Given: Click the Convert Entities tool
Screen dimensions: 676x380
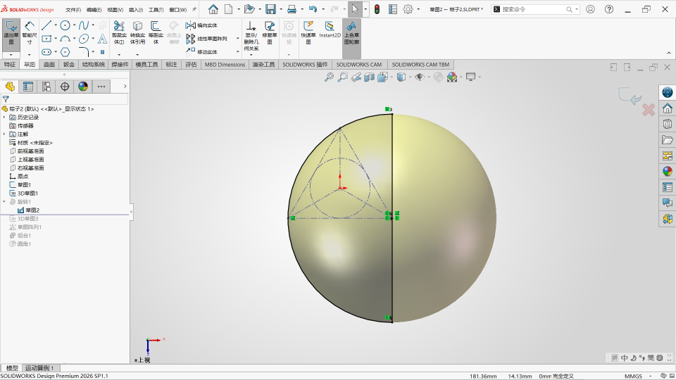Looking at the screenshot, I should pyautogui.click(x=138, y=33).
